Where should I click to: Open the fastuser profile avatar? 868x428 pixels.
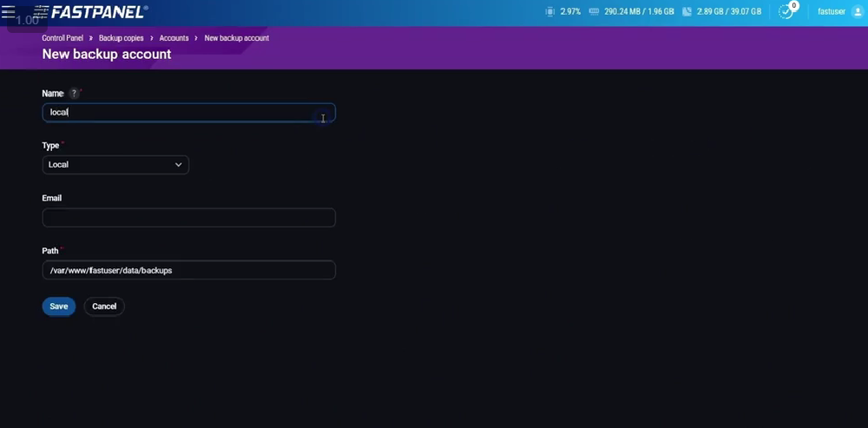(x=857, y=11)
